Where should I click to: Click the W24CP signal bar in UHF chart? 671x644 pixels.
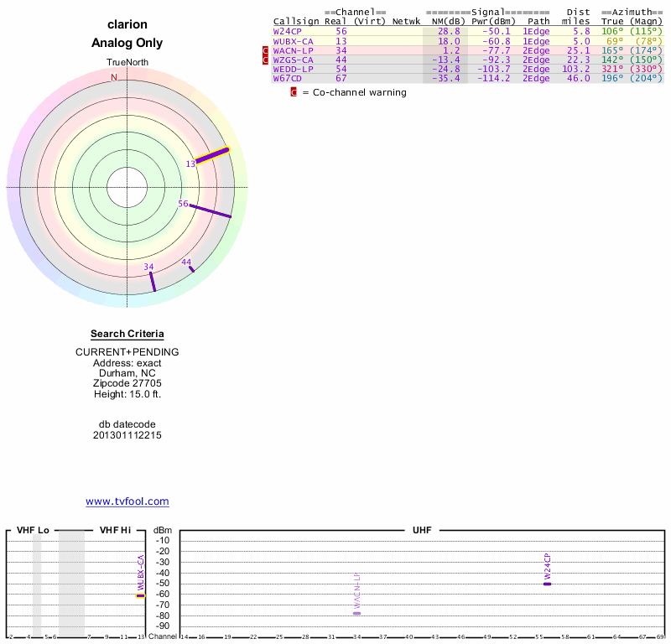[x=547, y=583]
